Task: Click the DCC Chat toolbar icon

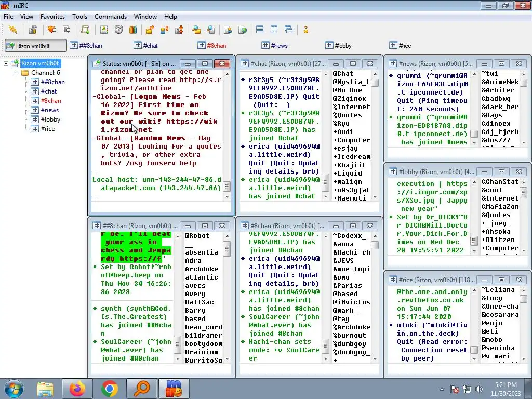Action: point(164,30)
